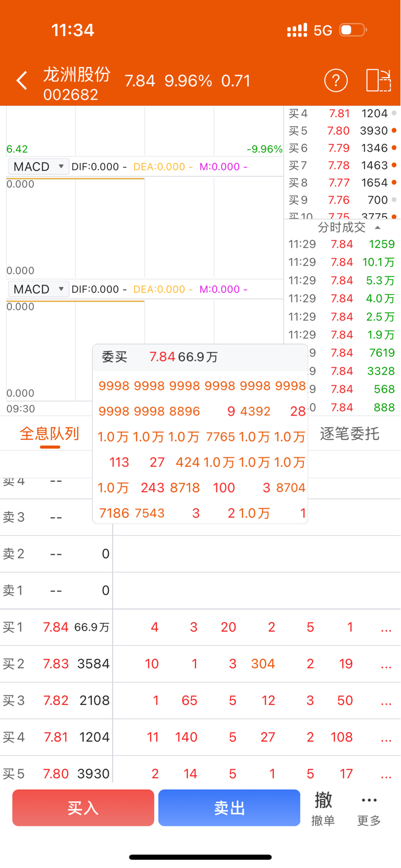Tap order 7543 in the 委买 popup
Screen dimensions: 401x868
click(150, 514)
